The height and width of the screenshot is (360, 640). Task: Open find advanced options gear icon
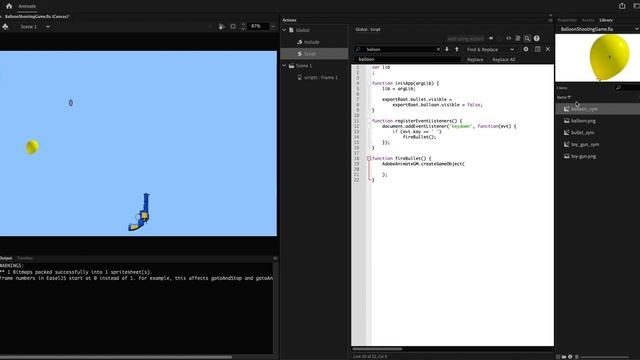click(x=526, y=49)
